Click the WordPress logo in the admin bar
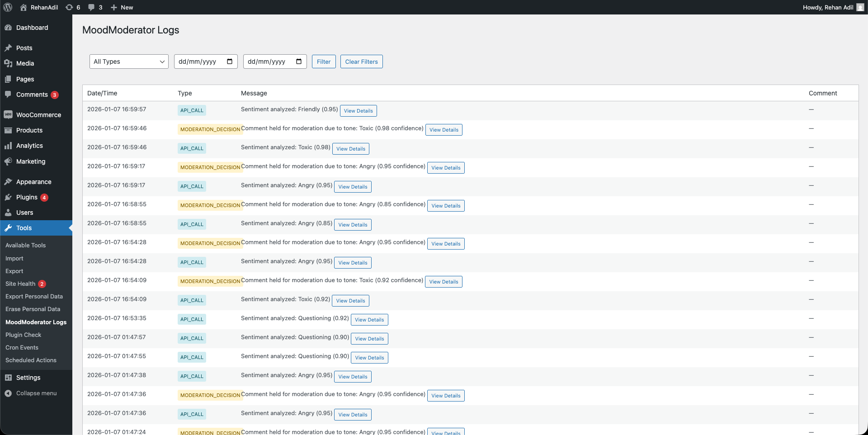Image resolution: width=868 pixels, height=435 pixels. pyautogui.click(x=7, y=7)
